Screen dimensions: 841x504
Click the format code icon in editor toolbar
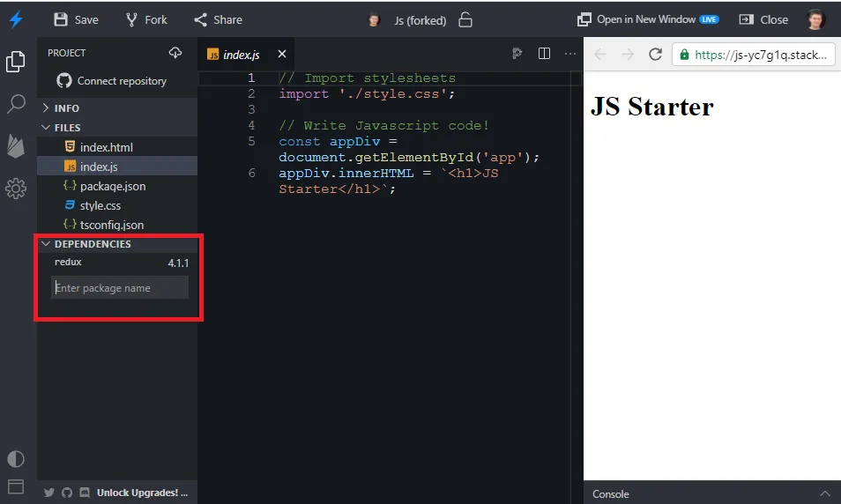click(517, 54)
